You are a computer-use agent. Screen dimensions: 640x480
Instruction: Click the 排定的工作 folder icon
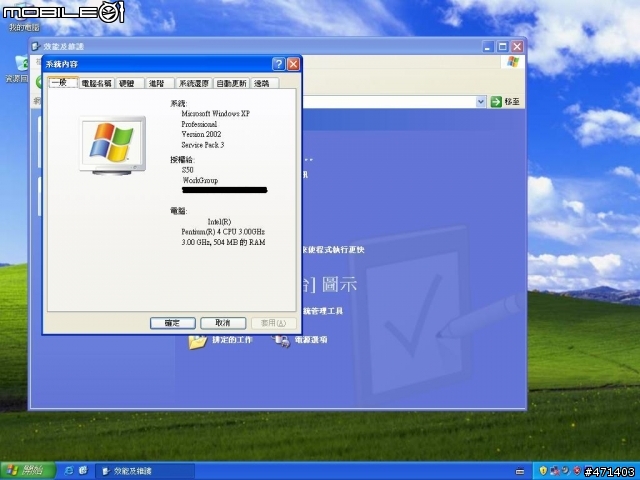[x=198, y=340]
